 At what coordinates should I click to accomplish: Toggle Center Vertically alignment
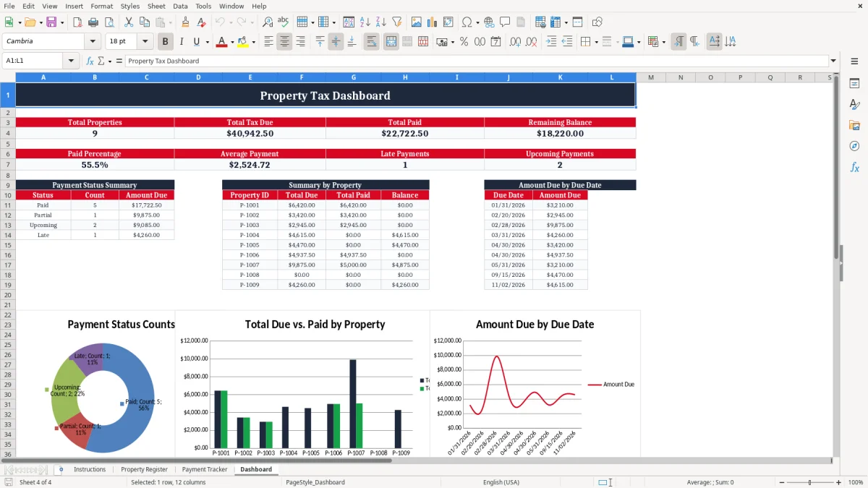(x=336, y=42)
